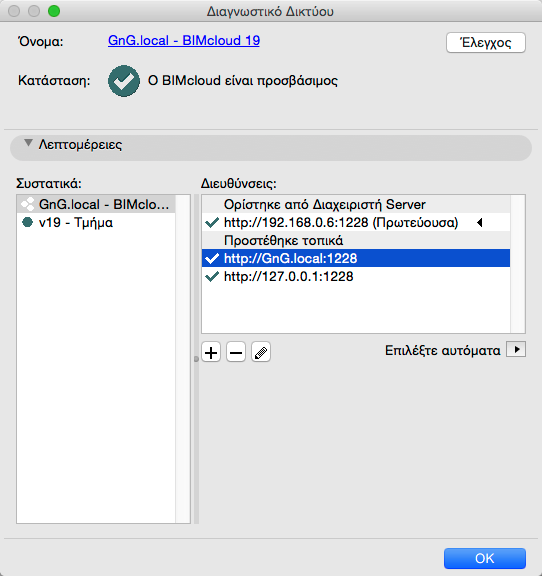The image size is (542, 576).
Task: Select GnG.local - BIMcloud component item
Action: pyautogui.click(x=96, y=204)
